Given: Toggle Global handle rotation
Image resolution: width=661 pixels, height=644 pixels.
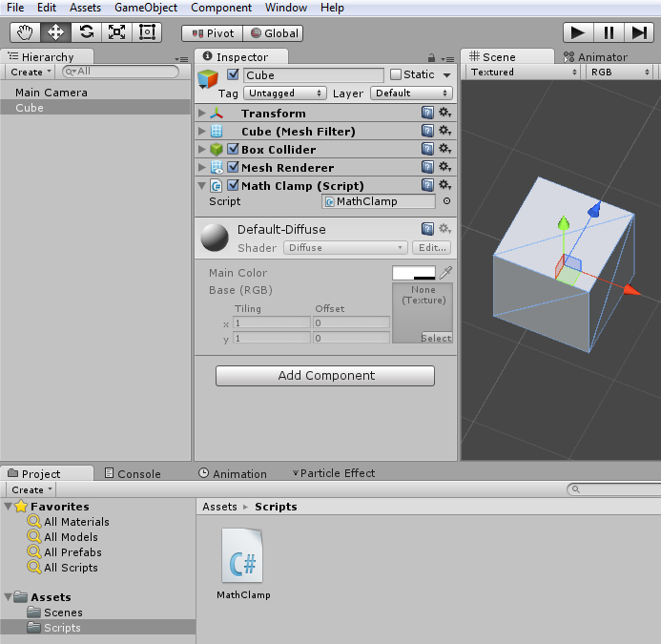Looking at the screenshot, I should tap(273, 33).
